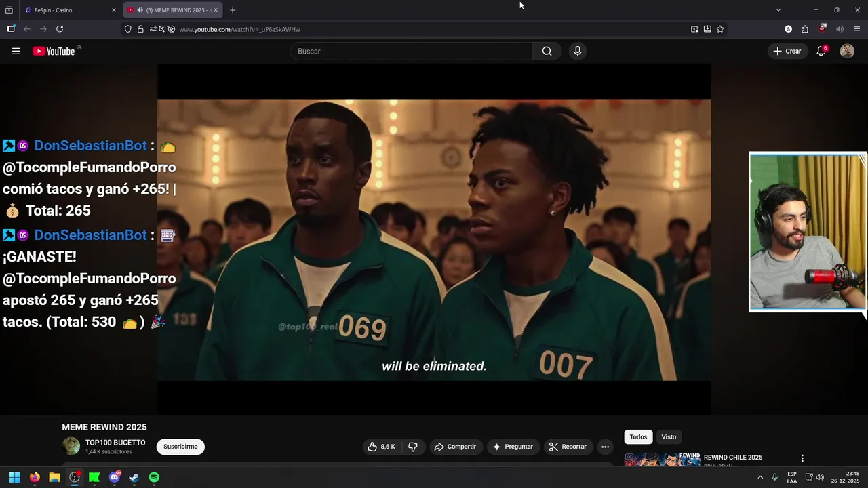Screen dimensions: 868x488
Task: Mute the tab via speaker icon
Action: pyautogui.click(x=140, y=10)
